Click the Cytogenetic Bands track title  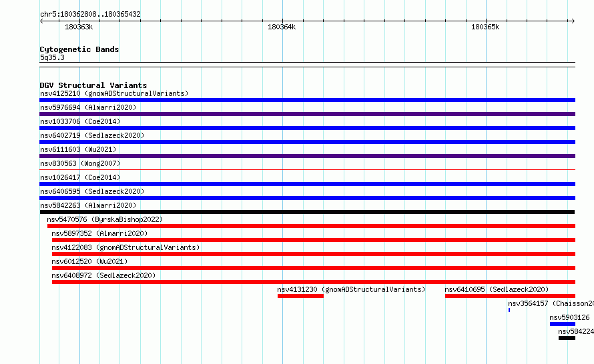coord(79,49)
